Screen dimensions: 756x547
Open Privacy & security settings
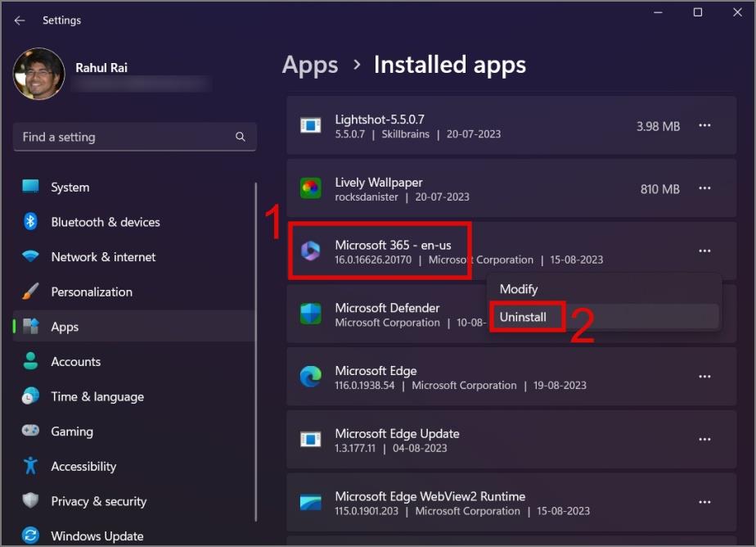pyautogui.click(x=134, y=501)
